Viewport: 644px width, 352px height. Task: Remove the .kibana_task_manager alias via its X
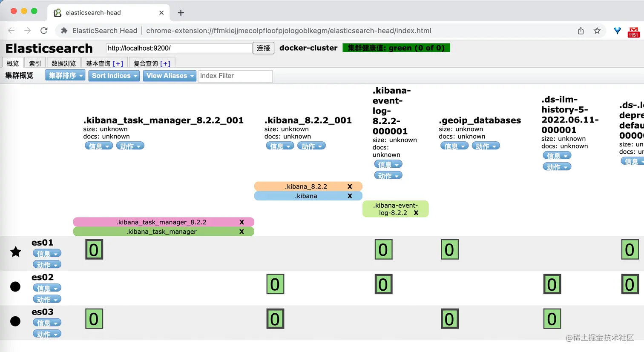(242, 232)
